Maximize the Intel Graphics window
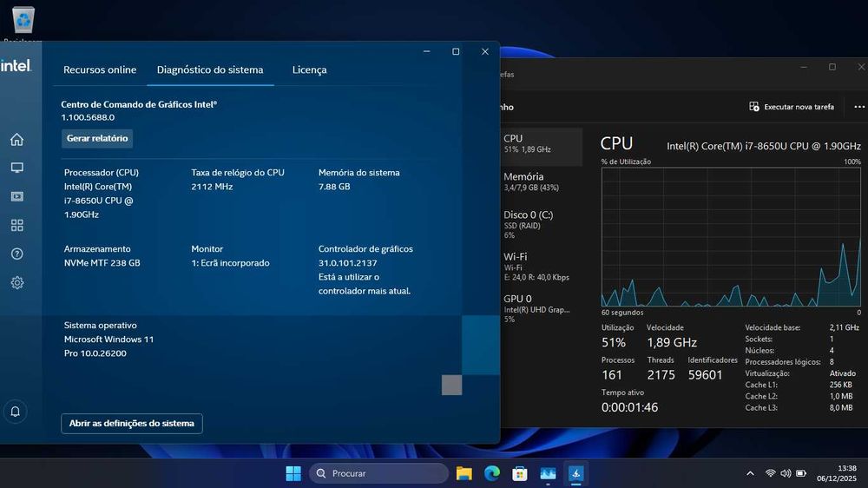868x488 pixels. coord(456,51)
